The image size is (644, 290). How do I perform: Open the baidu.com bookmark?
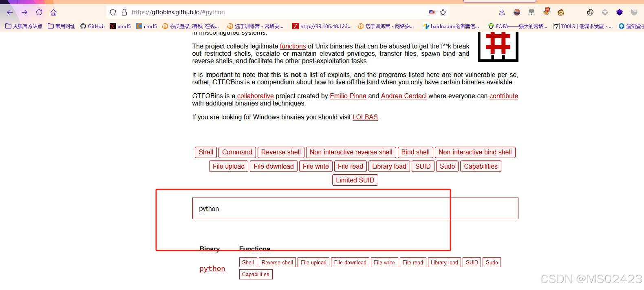click(451, 26)
